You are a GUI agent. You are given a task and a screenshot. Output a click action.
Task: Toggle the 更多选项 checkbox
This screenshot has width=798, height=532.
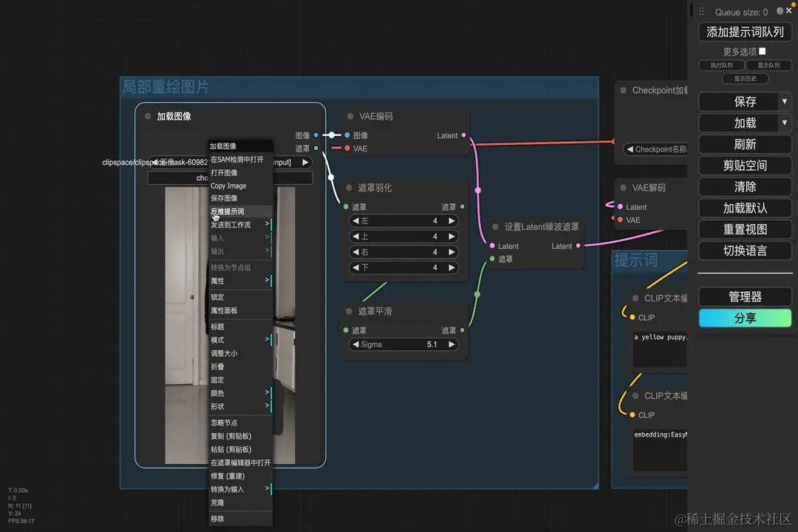(x=763, y=52)
